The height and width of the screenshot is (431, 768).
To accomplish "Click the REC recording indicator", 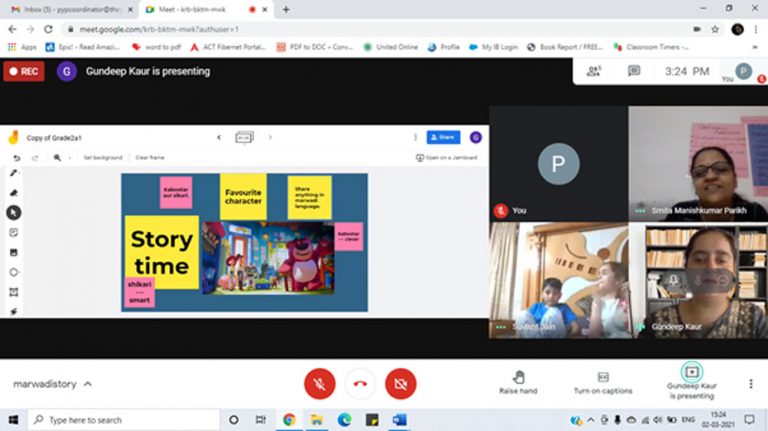I will [x=24, y=72].
